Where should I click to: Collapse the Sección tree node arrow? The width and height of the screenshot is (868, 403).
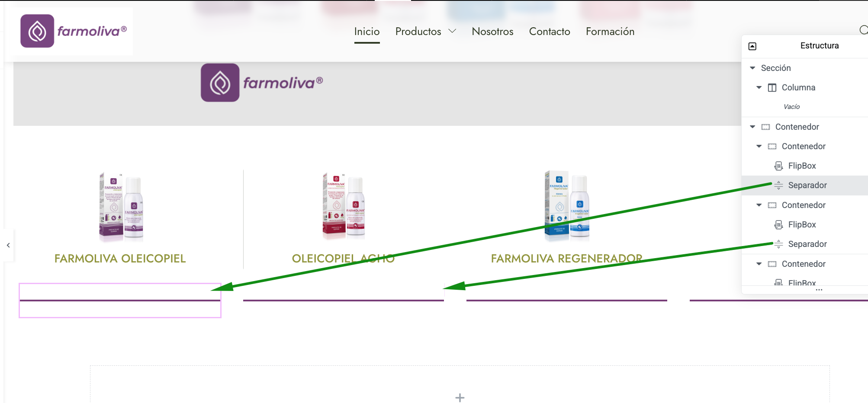click(752, 68)
